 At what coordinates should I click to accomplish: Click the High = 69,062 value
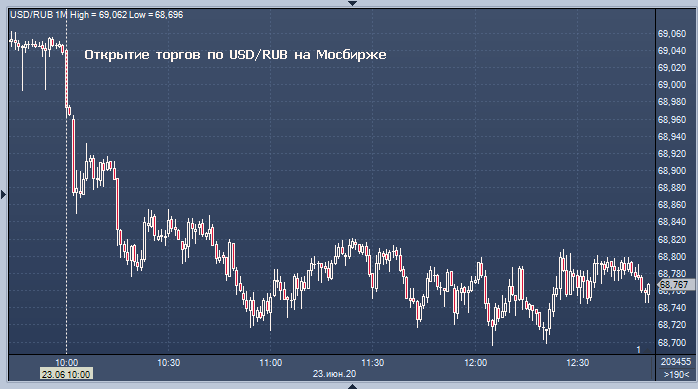click(x=98, y=15)
